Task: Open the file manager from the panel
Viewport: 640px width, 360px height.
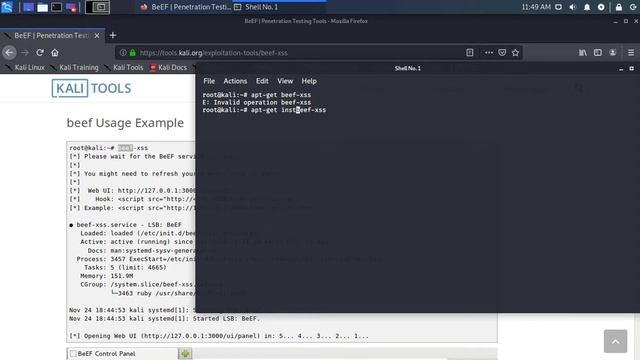Action: coord(42,7)
